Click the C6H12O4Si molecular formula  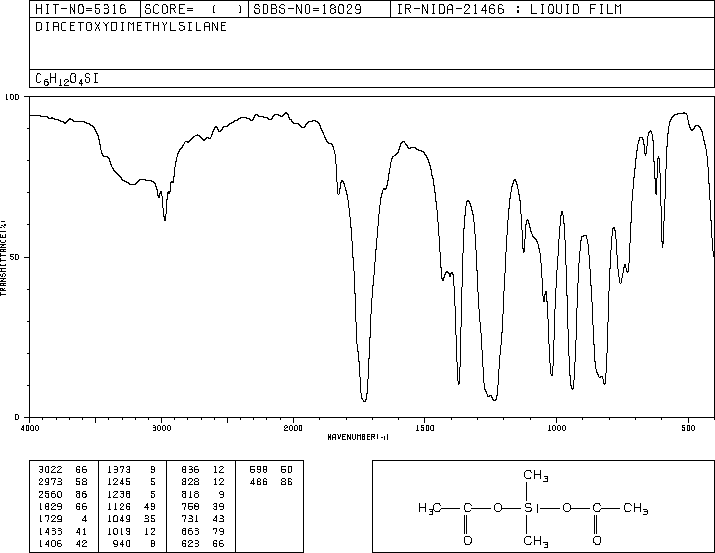(x=67, y=79)
